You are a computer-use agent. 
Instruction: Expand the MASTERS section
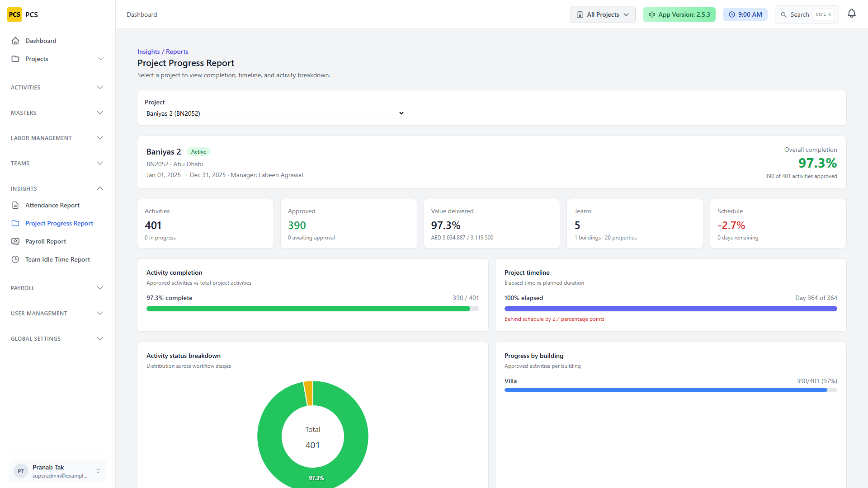[57, 113]
